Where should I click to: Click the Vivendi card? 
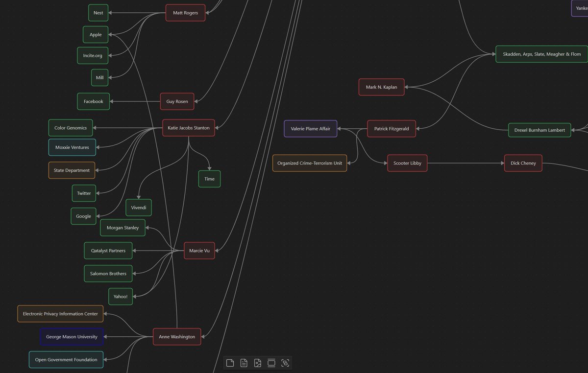139,208
